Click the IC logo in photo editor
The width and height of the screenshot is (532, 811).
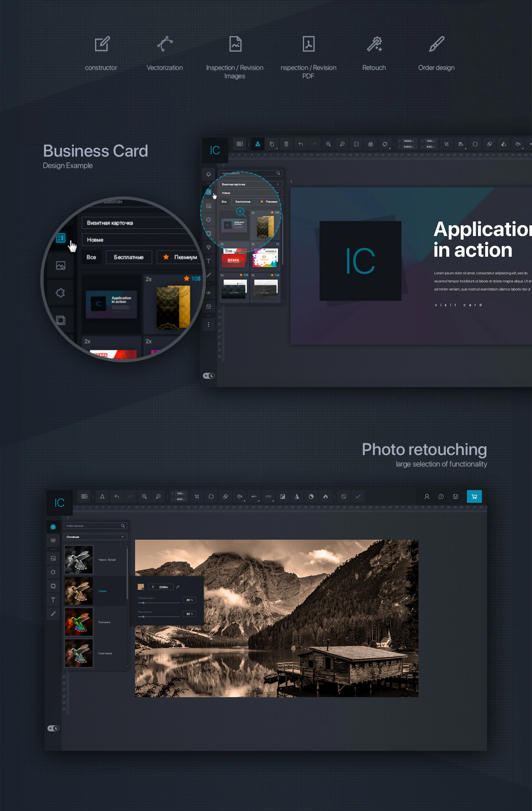pyautogui.click(x=60, y=503)
